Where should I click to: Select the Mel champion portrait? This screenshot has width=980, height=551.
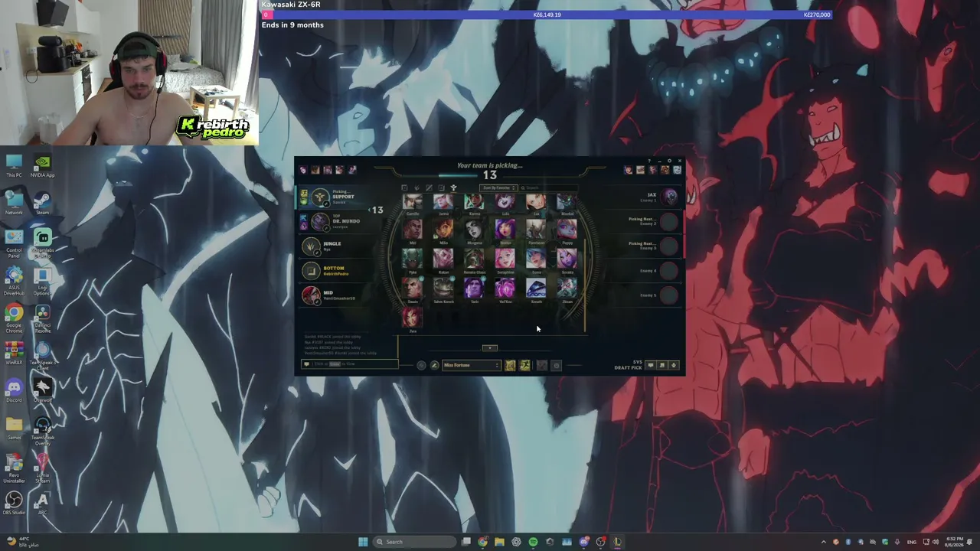point(413,229)
